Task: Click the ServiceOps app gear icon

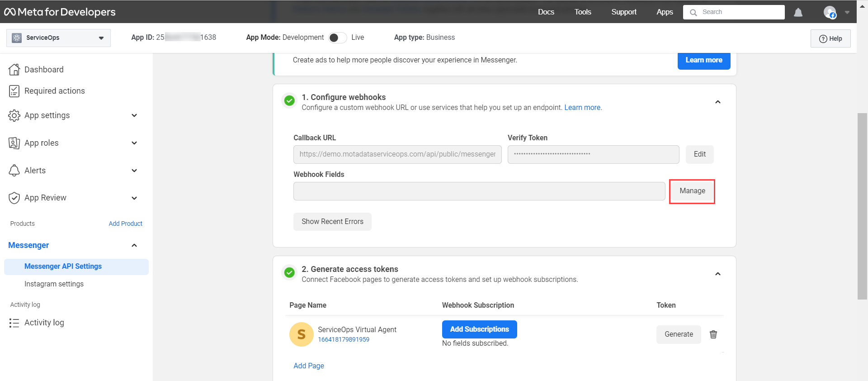Action: coord(17,38)
